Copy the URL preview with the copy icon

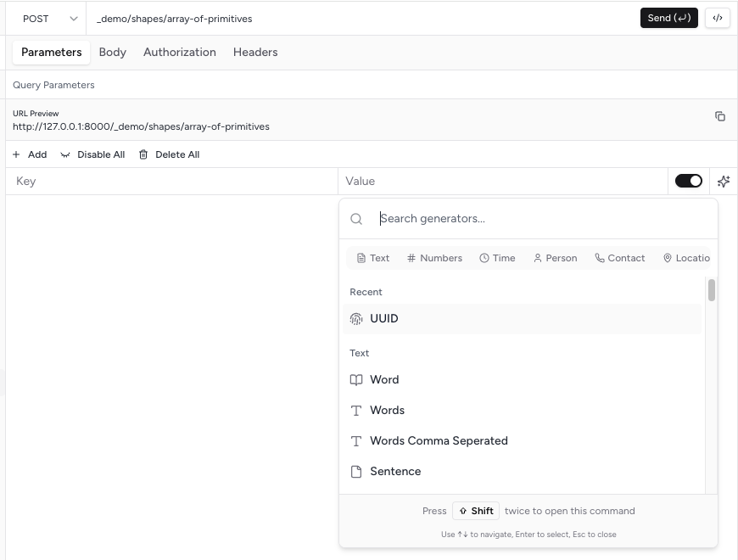(719, 116)
